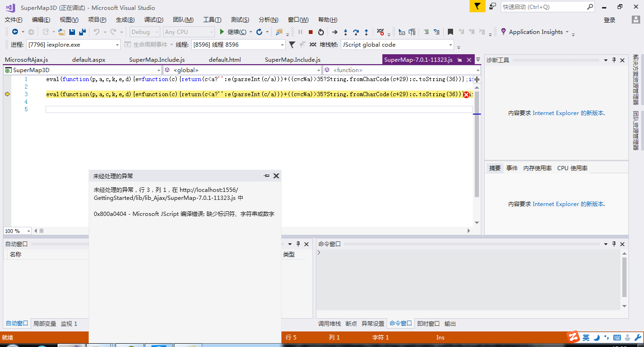The width and height of the screenshot is (644, 347).
Task: Open the 帮助(H) Help menu
Action: point(328,20)
